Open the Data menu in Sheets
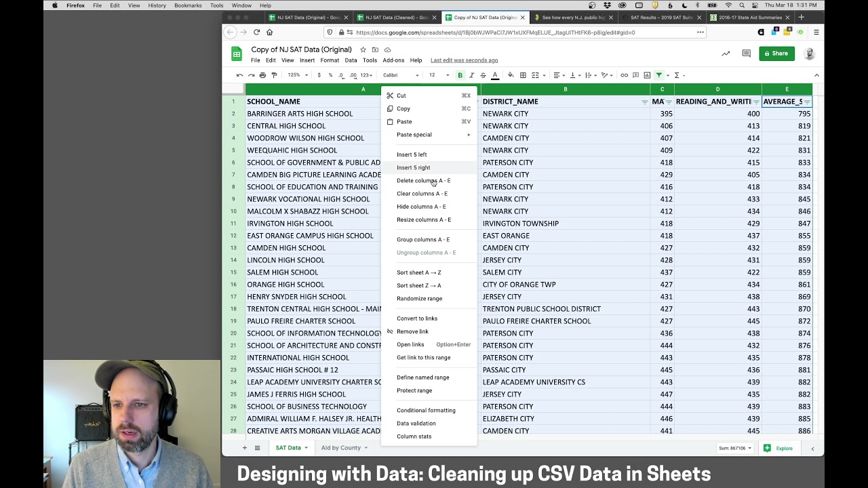The width and height of the screenshot is (868, 488). pyautogui.click(x=351, y=60)
